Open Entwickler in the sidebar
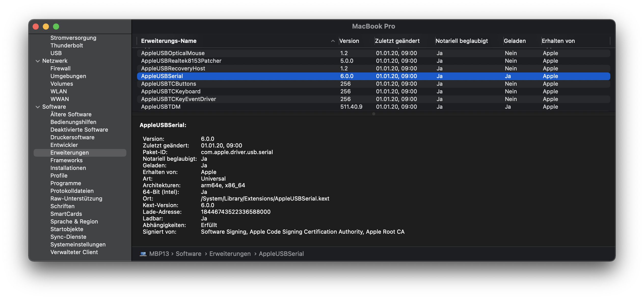The height and width of the screenshot is (299, 644). (64, 145)
